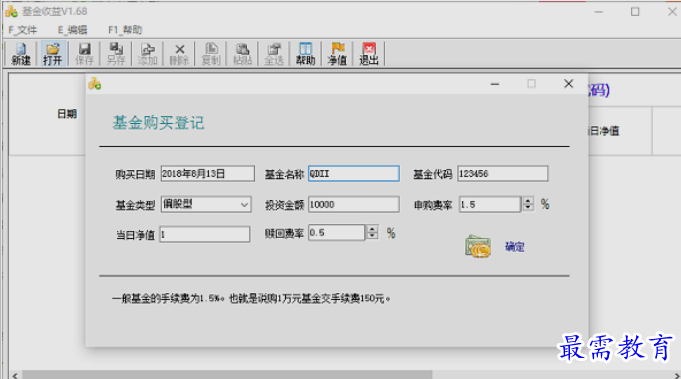This screenshot has width=681, height=379.
Task: Click the 另存 (Save As) toolbar icon
Action: (x=116, y=54)
